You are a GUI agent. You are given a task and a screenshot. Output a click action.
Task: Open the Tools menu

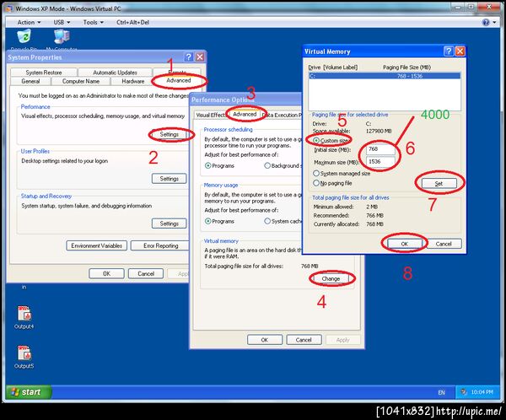[x=94, y=22]
